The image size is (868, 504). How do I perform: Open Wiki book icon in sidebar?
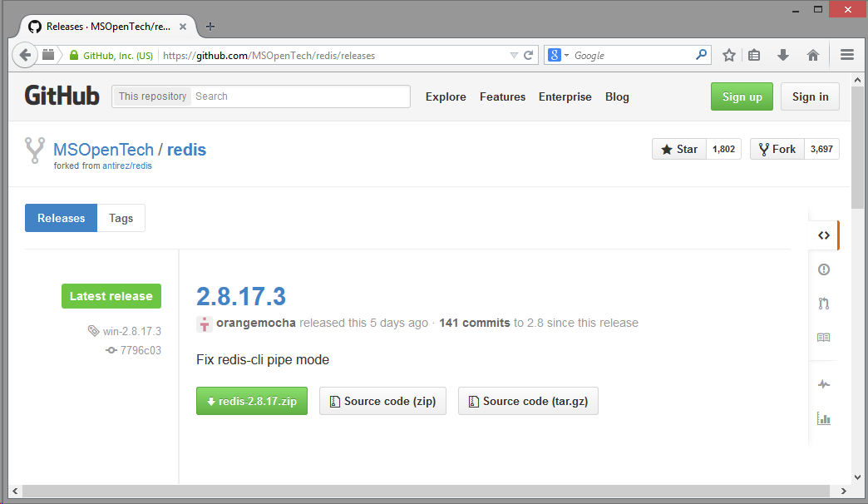[x=823, y=338]
